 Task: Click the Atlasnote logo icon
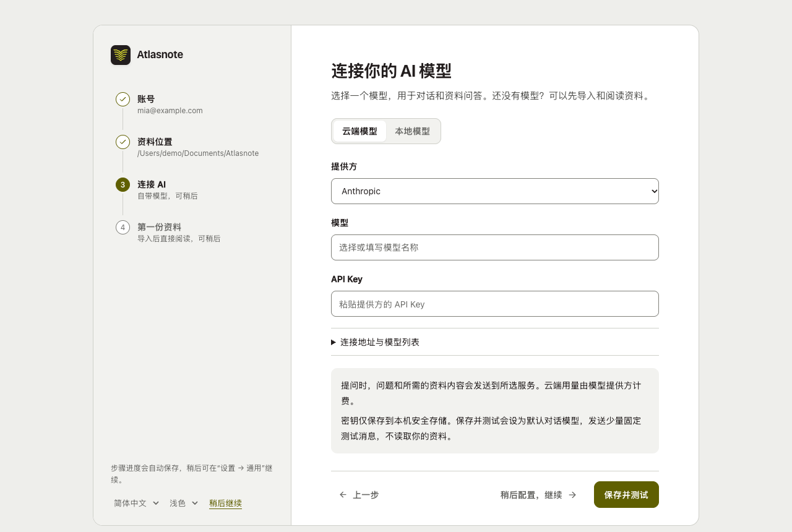121,55
